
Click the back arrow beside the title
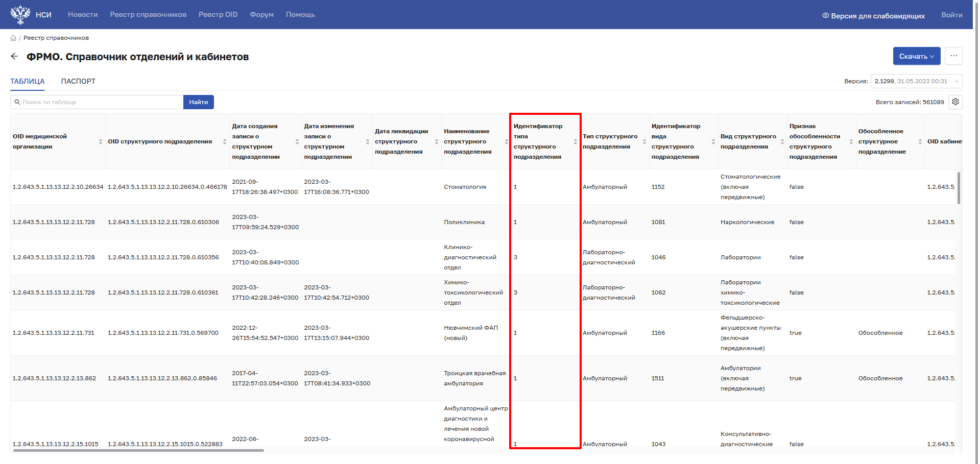(14, 57)
